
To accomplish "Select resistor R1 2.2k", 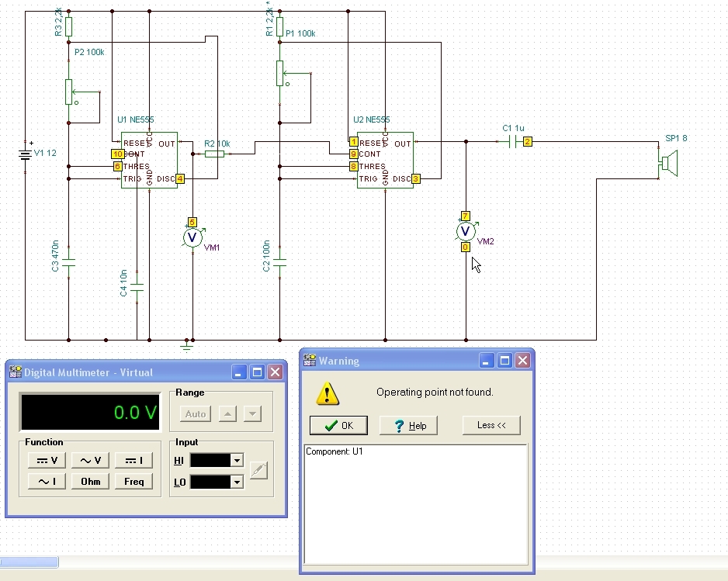I will [x=280, y=26].
